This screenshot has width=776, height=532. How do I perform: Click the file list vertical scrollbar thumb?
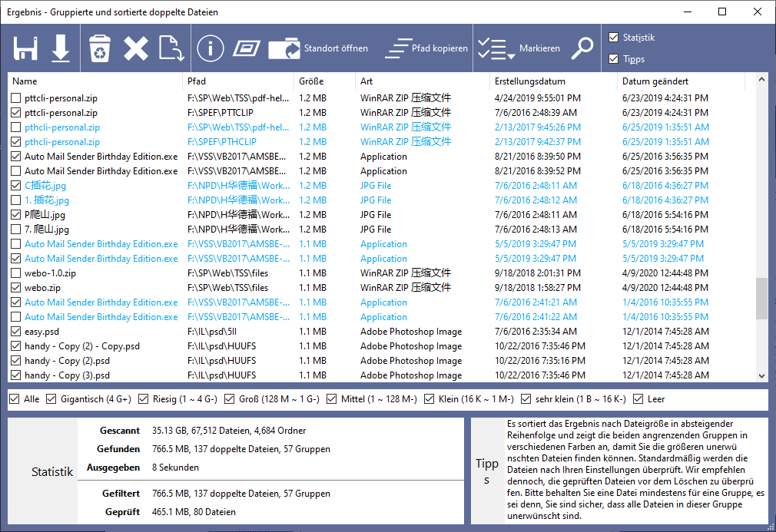point(761,299)
